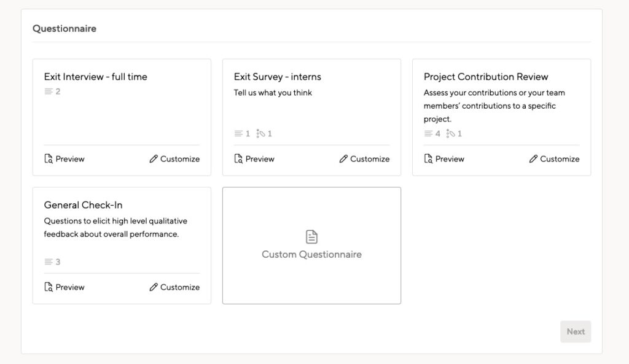Click linked items icon on Project Contribution Review
The height and width of the screenshot is (364, 629).
tap(450, 133)
